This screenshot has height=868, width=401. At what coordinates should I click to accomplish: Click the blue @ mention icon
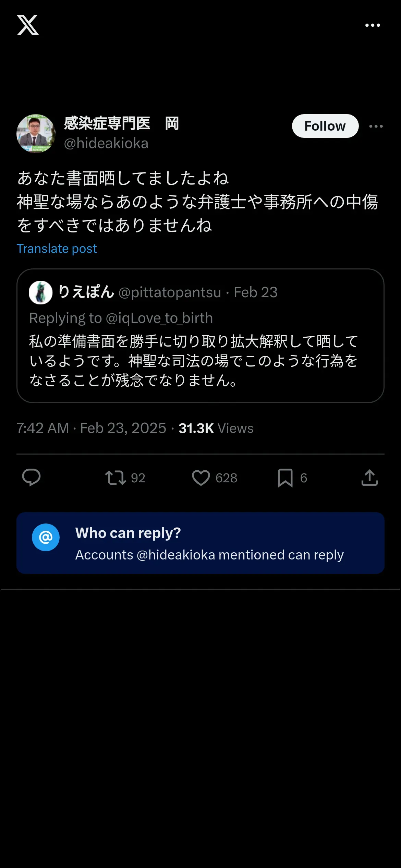tap(46, 537)
